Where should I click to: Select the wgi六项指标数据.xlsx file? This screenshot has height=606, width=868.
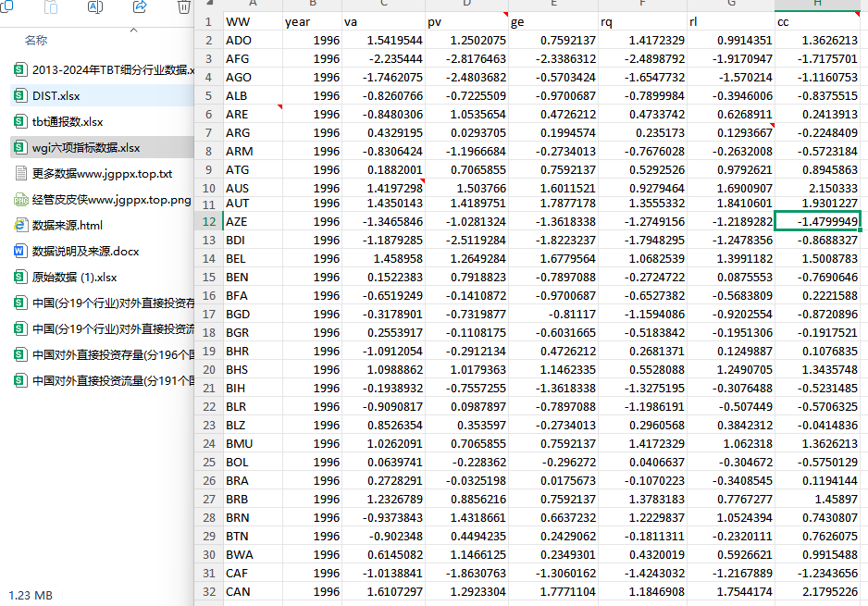103,148
